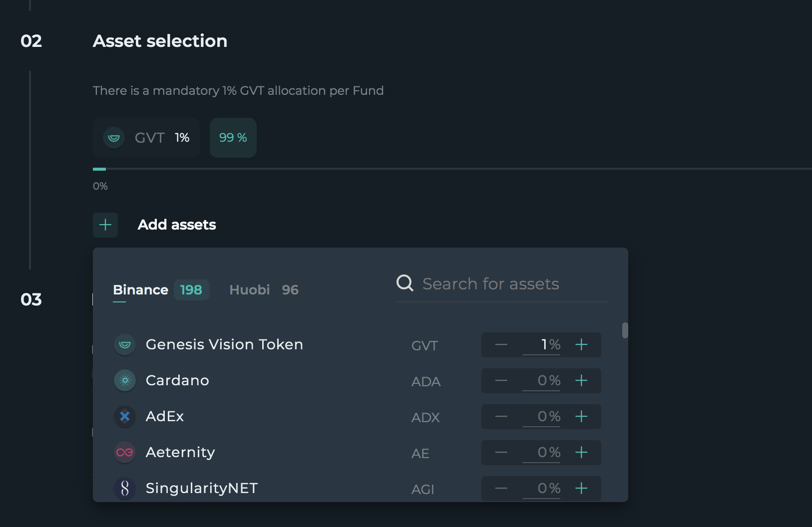Click the asset list scrollbar thumb
This screenshot has height=527, width=812.
click(x=625, y=330)
